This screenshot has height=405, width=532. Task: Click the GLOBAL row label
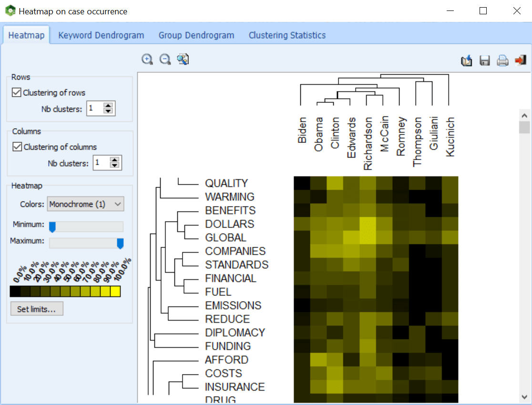point(225,237)
